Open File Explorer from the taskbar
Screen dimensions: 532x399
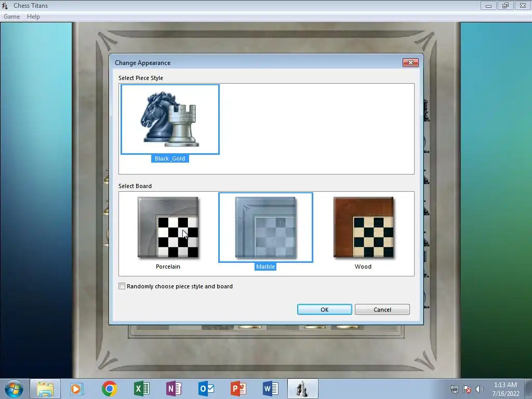[x=45, y=389]
